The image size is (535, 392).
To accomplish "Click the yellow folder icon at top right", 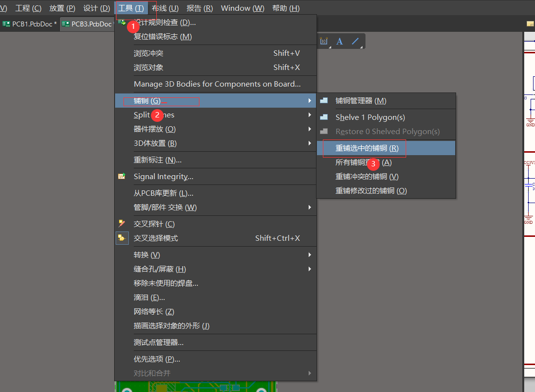I will click(x=530, y=24).
